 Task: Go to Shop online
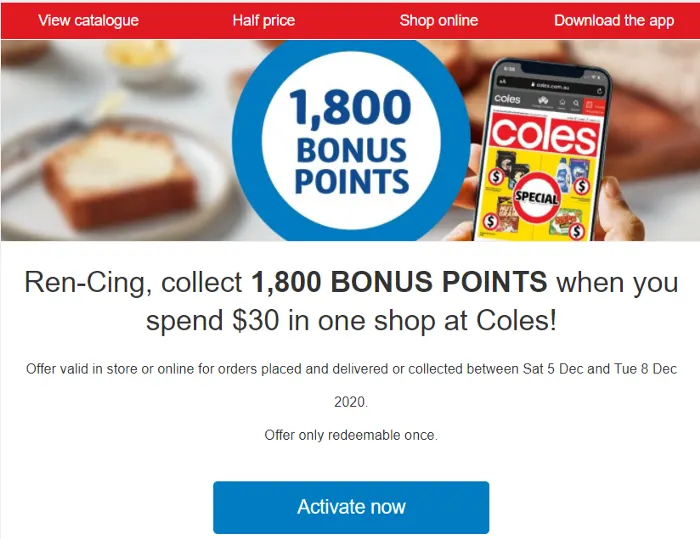(x=438, y=20)
